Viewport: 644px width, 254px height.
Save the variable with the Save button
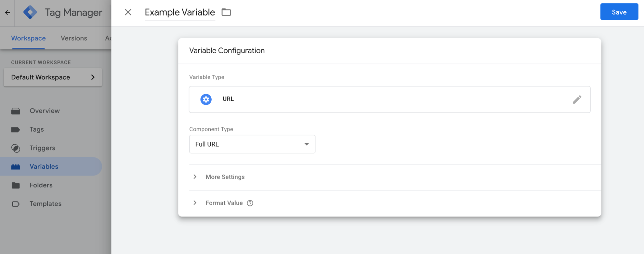[x=619, y=12]
